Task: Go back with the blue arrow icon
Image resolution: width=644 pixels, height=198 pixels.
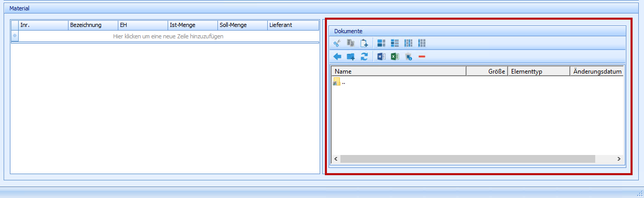Action: coord(337,56)
